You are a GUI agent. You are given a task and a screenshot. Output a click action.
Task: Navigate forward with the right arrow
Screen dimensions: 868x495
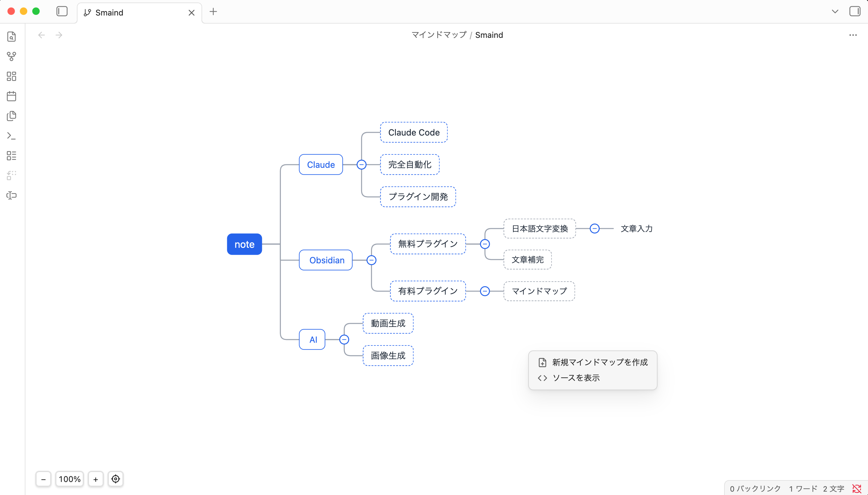point(59,35)
